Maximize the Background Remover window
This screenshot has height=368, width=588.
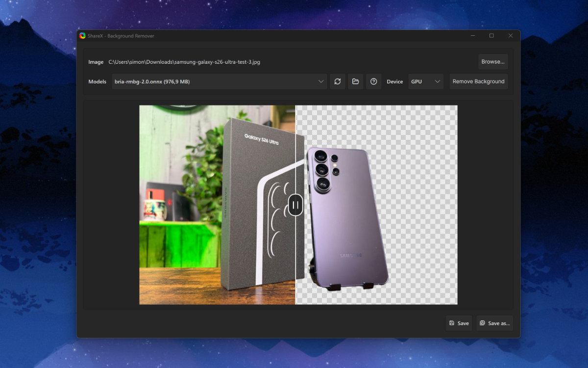(491, 36)
